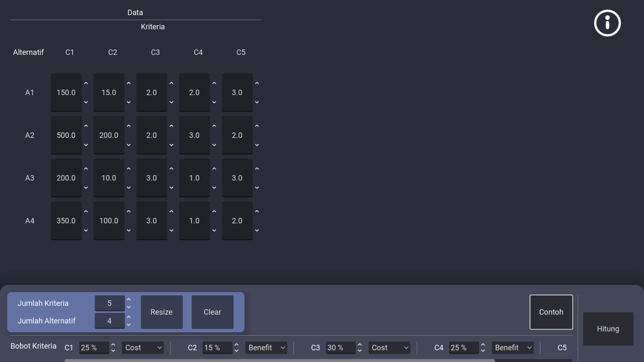
Task: Decrease C2 weight percentage down arrow
Action: tap(236, 351)
